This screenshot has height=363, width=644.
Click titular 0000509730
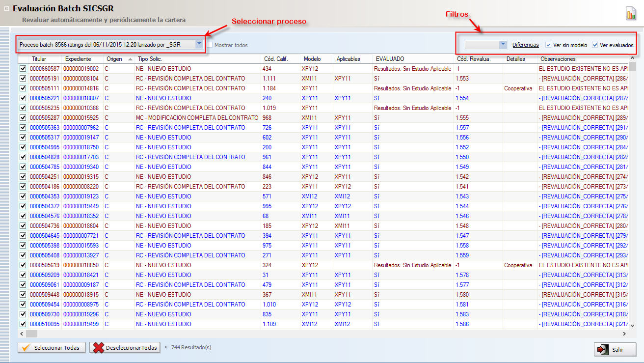45,314
